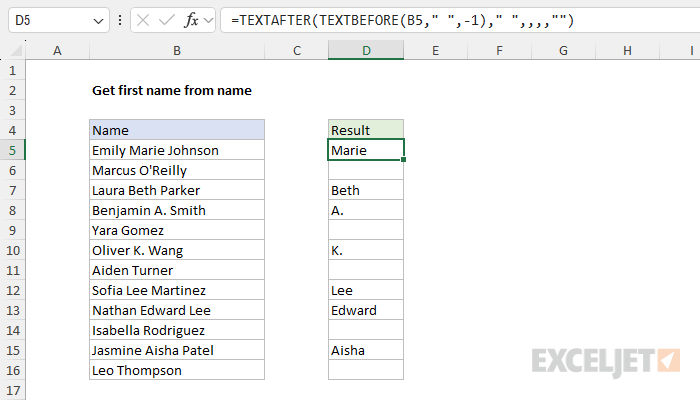700x400 pixels.
Task: Click the 'Result' header cell
Action: click(366, 130)
